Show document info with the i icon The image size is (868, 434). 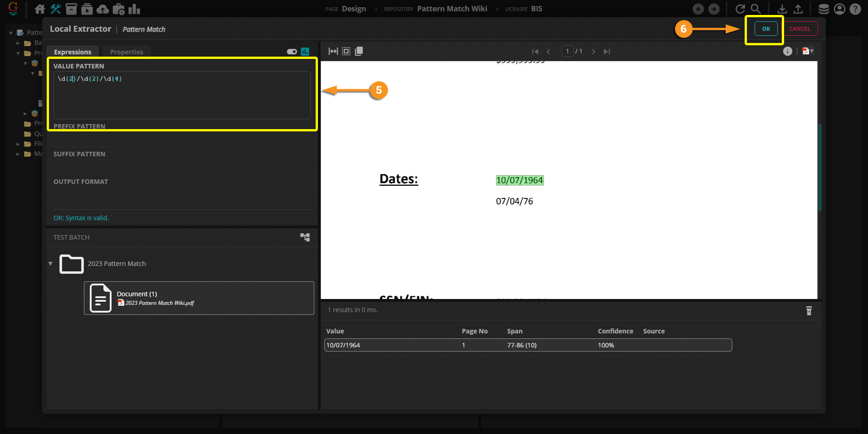788,51
